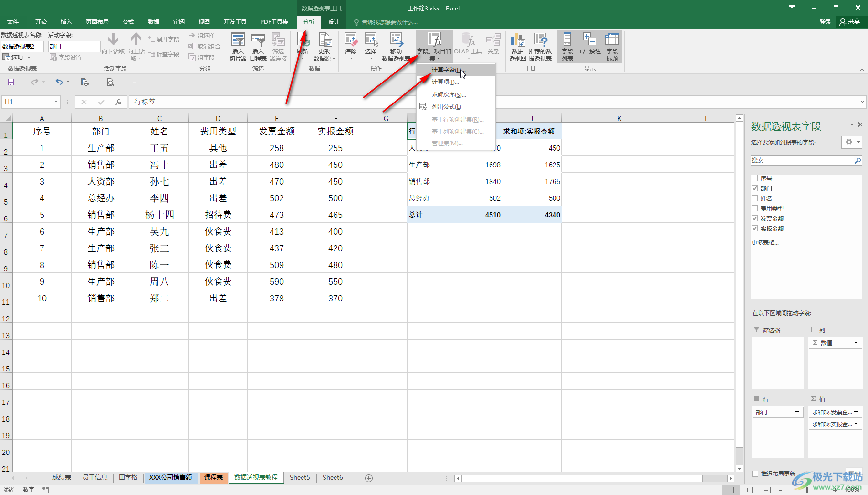Image resolution: width=868 pixels, height=495 pixels.
Task: Open the 插入 ribbon tab
Action: click(x=66, y=22)
